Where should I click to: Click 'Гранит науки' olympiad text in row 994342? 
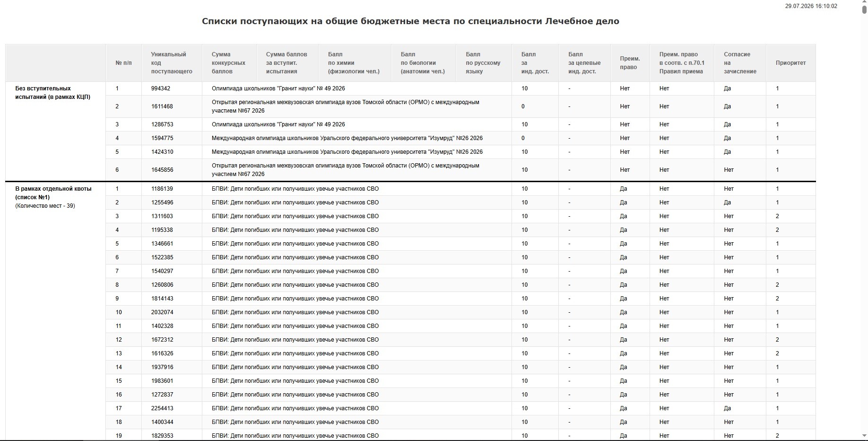click(278, 88)
